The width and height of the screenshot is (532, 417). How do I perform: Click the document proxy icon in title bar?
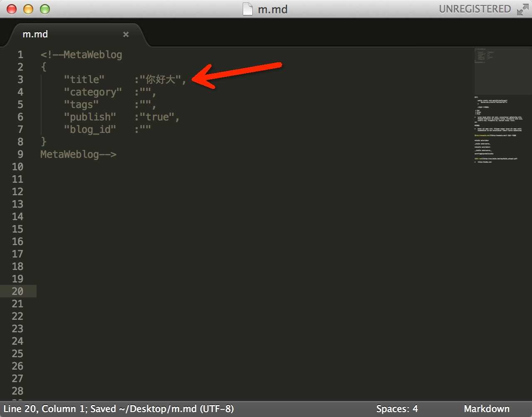coord(248,9)
